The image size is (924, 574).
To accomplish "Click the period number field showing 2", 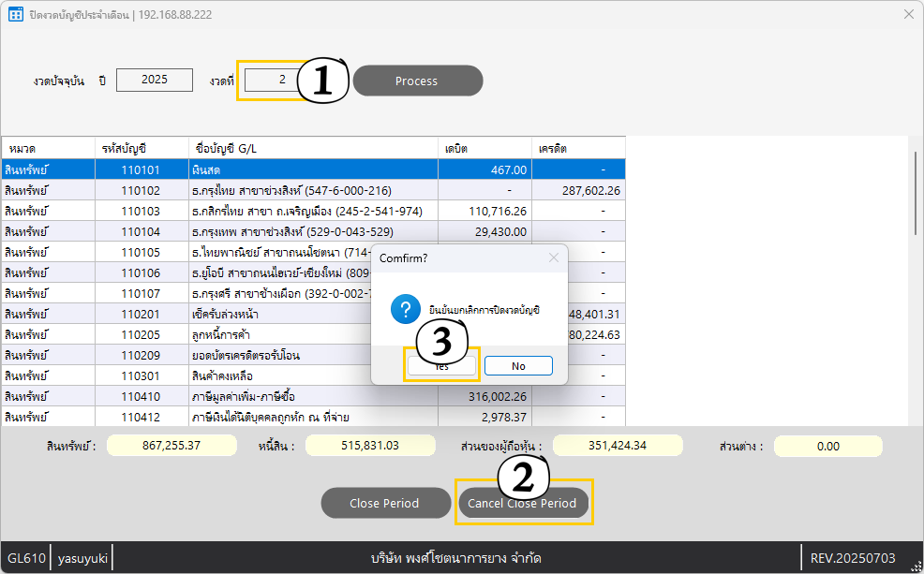I will 275,80.
